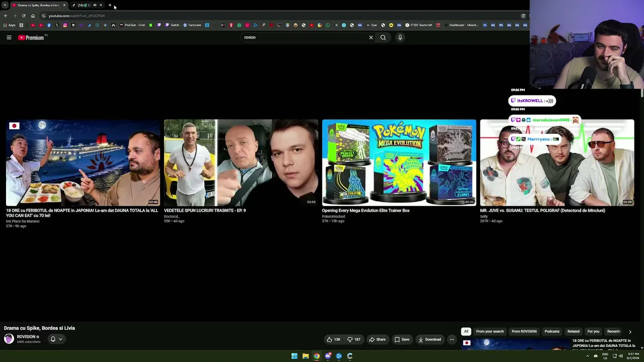Expand the notification bell subscription dropdown
This screenshot has height=362, width=644.
point(56,339)
